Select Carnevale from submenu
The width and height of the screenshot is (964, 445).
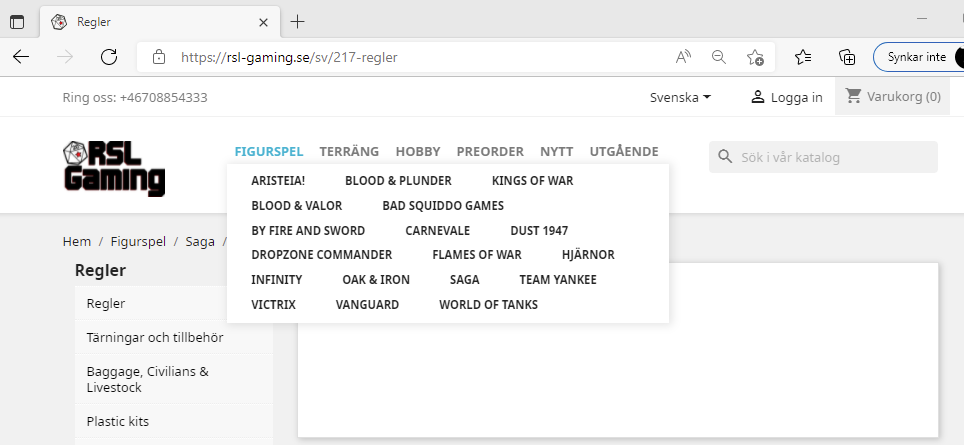(x=438, y=230)
